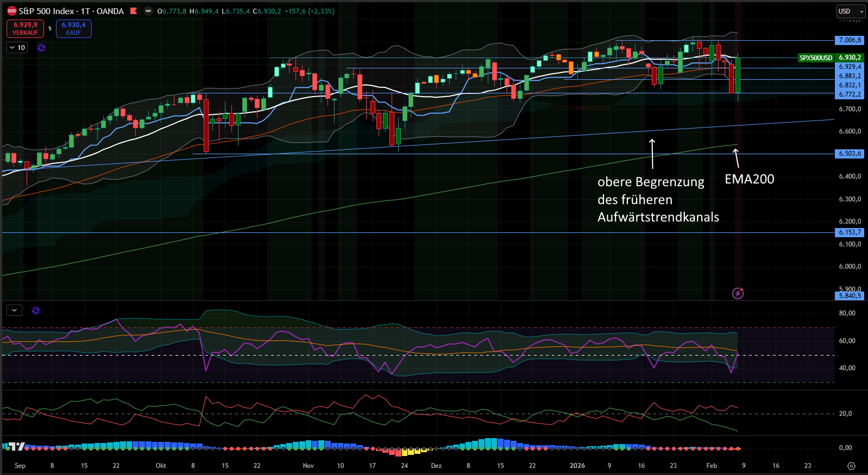Click the purple refresh icon beside indicator count

tap(41, 48)
